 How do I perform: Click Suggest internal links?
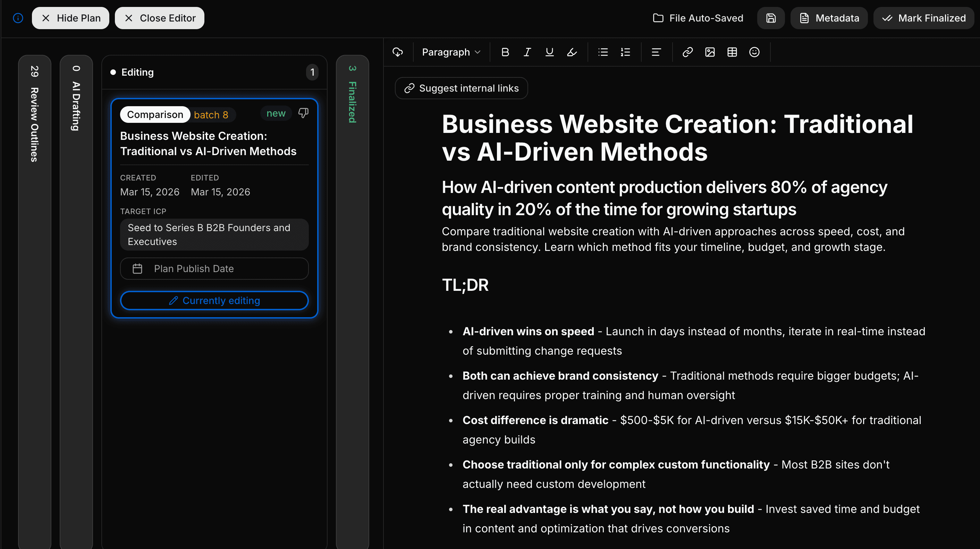461,88
